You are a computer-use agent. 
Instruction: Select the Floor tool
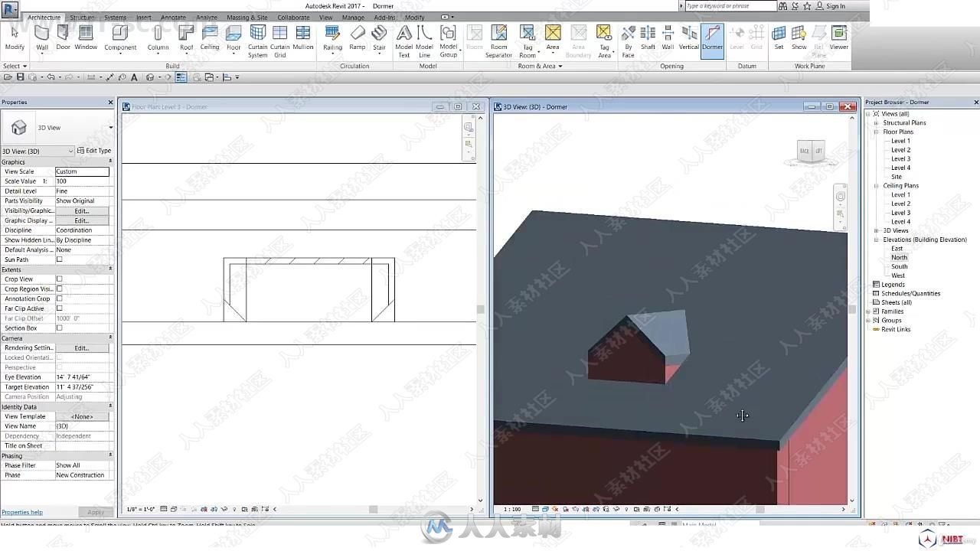pyautogui.click(x=234, y=38)
